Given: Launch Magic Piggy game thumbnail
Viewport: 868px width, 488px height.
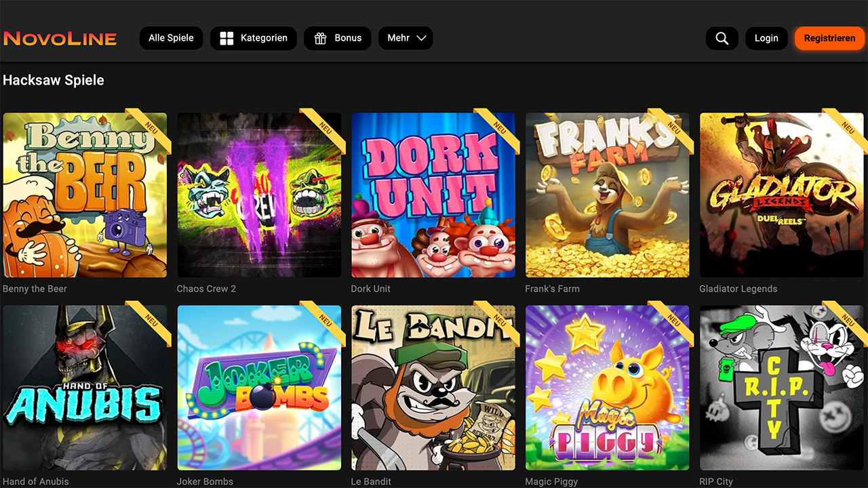Looking at the screenshot, I should tap(608, 388).
